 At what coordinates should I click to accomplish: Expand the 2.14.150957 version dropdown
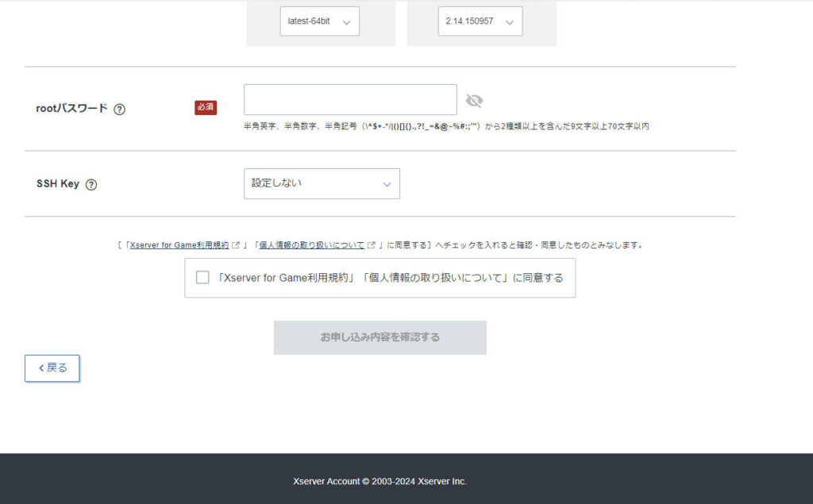click(480, 21)
